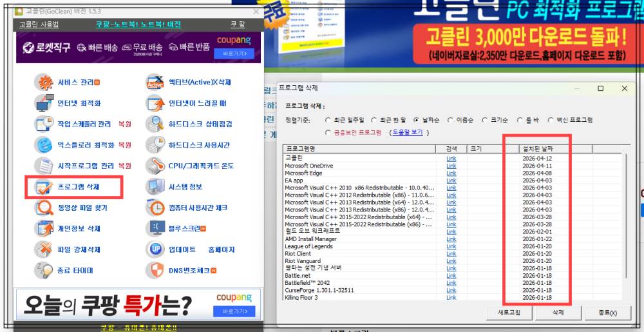Click 복원 next to 시작프로그램 관리

point(124,166)
